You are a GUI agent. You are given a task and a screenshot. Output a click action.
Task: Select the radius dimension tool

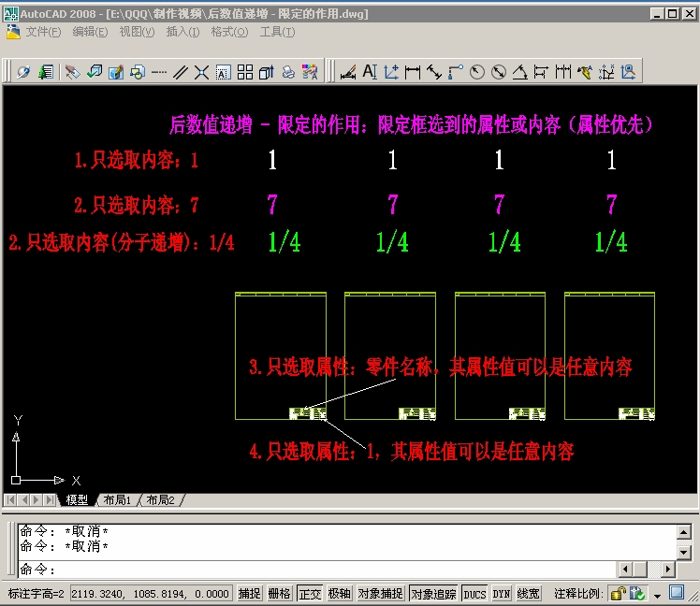pyautogui.click(x=477, y=71)
